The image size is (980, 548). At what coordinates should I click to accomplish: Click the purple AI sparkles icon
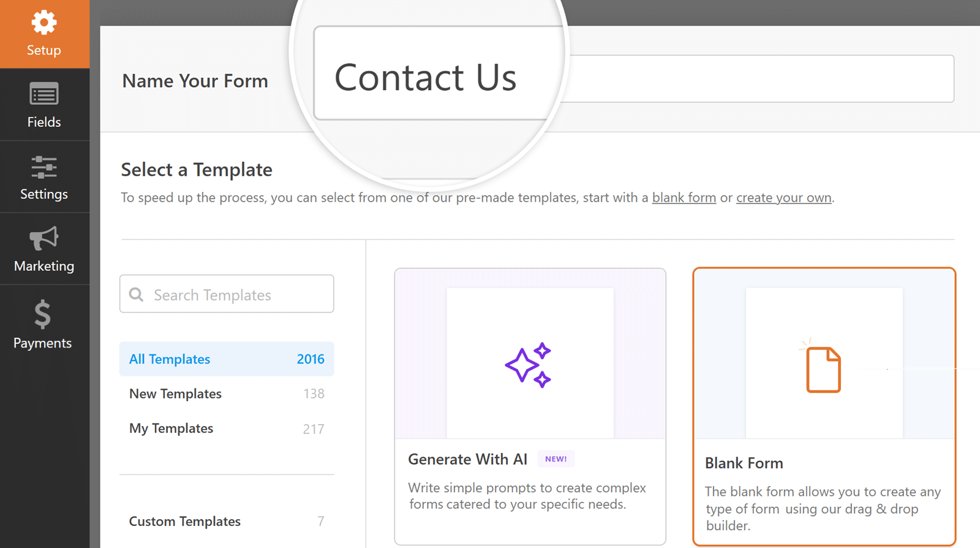pyautogui.click(x=528, y=365)
